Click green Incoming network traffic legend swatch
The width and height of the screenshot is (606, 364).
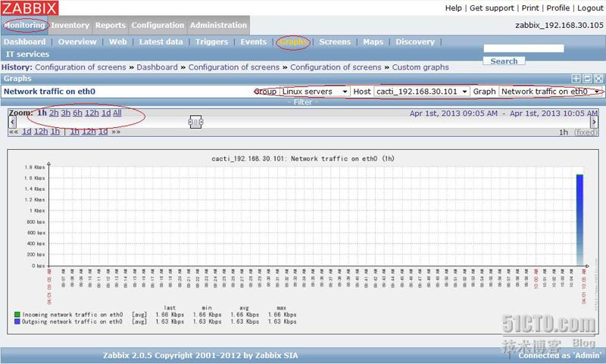17,315
